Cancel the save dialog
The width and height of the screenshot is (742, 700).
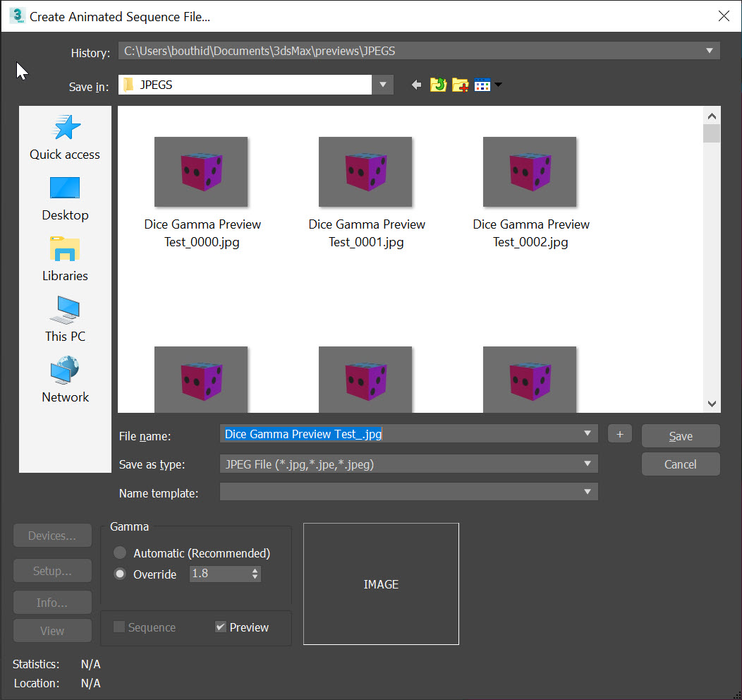[x=679, y=464]
